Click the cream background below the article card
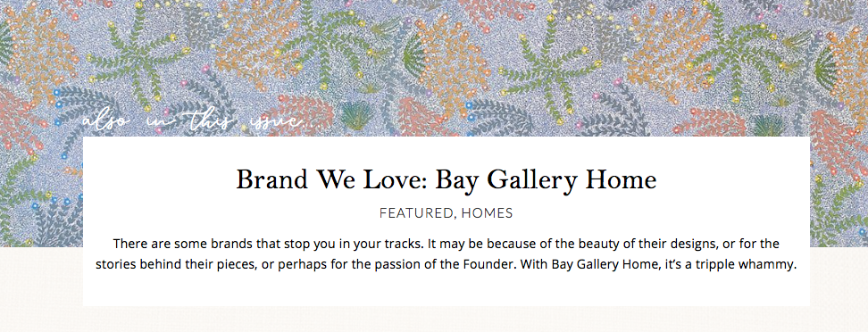This screenshot has height=332, width=868. 434,320
